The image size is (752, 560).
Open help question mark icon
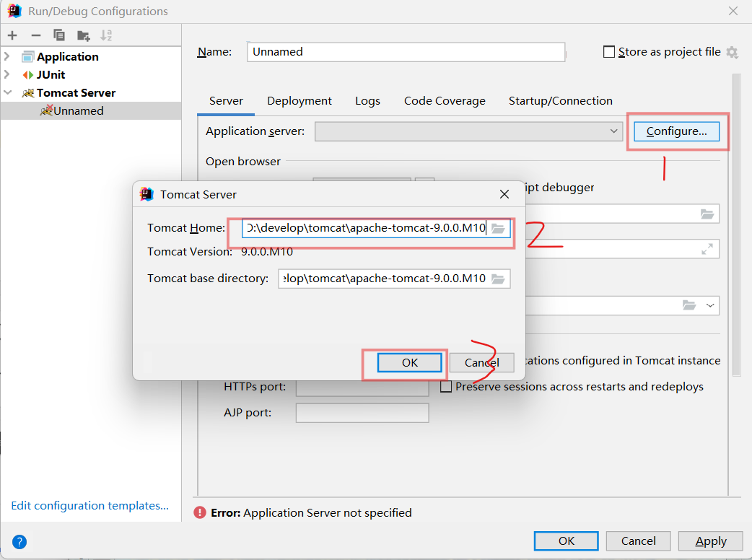pyautogui.click(x=19, y=542)
